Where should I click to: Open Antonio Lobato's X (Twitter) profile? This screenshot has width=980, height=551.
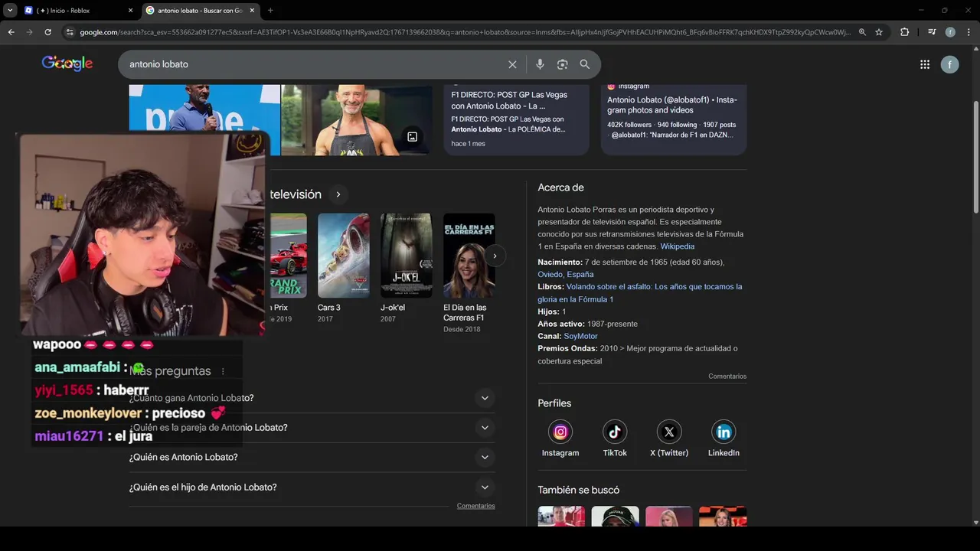669,432
